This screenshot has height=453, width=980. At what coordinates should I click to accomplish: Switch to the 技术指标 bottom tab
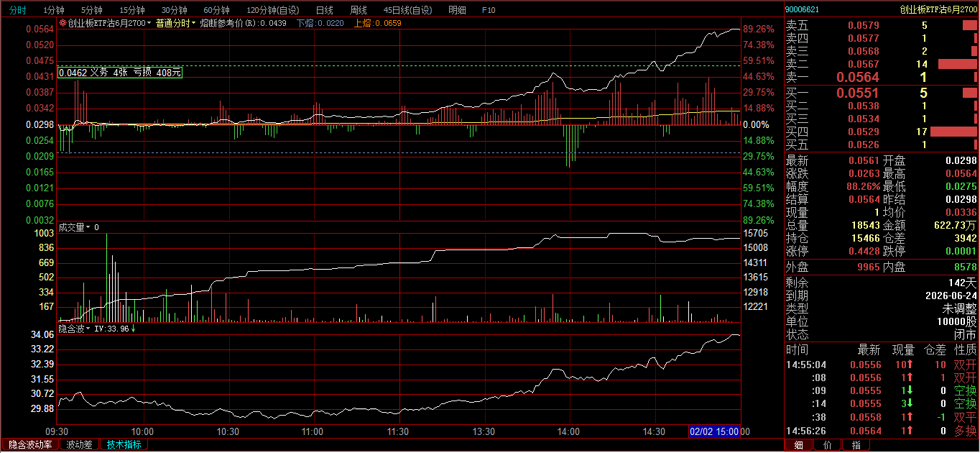coord(124,445)
